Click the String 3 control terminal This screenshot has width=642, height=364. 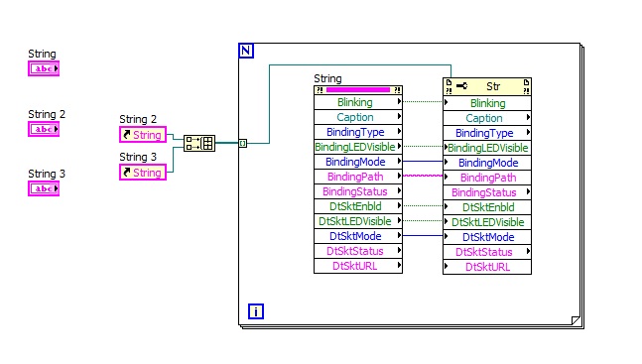(x=44, y=188)
